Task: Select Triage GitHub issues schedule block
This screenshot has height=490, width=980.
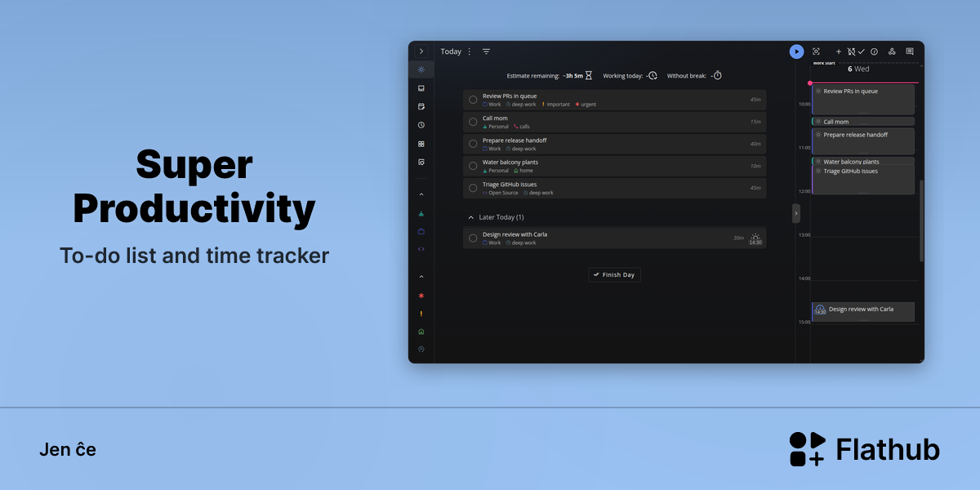Action: click(863, 180)
